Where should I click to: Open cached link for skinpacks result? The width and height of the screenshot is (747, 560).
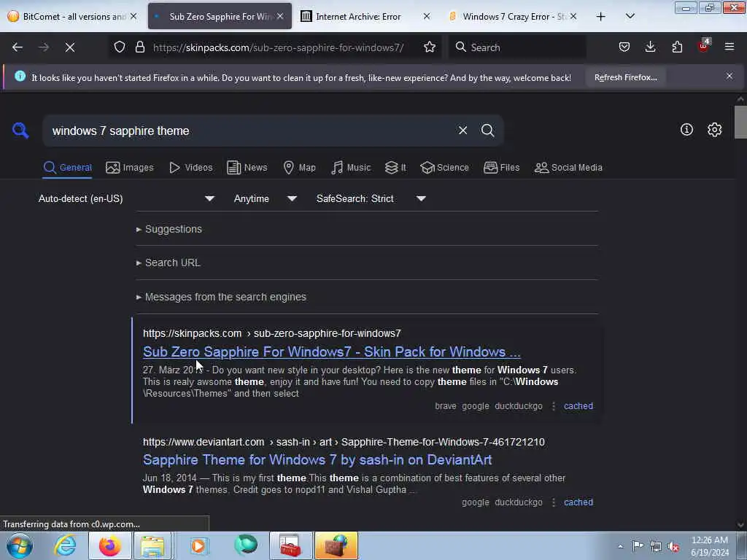pos(578,406)
